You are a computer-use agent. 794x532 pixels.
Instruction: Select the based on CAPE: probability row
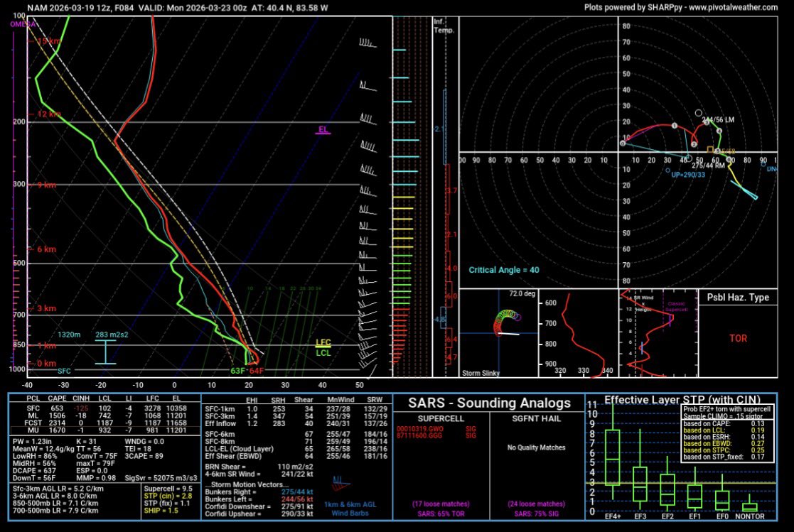[x=724, y=423]
